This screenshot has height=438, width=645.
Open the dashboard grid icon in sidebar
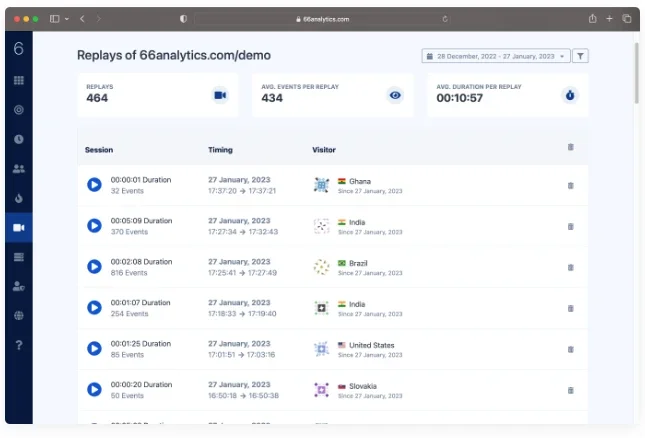pyautogui.click(x=19, y=80)
